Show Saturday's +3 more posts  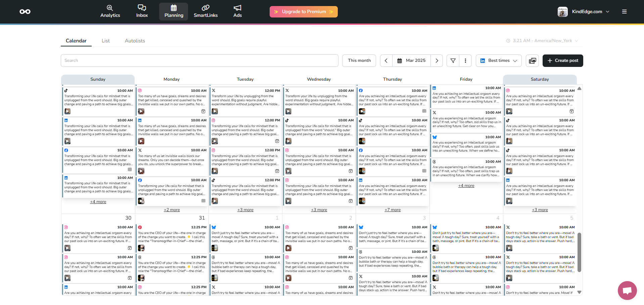coord(540,210)
